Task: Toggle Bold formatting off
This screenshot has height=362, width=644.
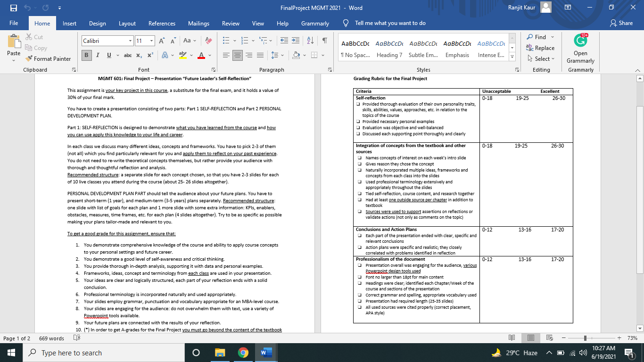Action: click(87, 55)
